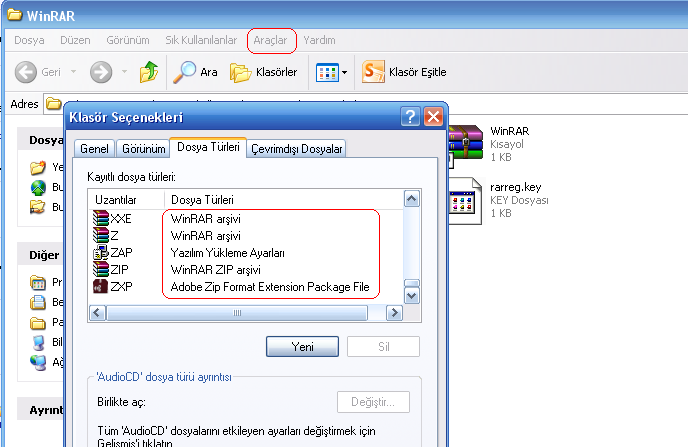Go up one folder level icon
This screenshot has width=688, height=447.
coord(149,72)
